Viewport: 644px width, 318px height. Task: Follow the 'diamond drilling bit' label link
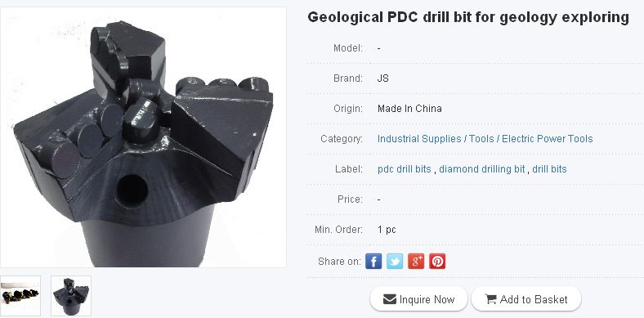[x=481, y=169]
